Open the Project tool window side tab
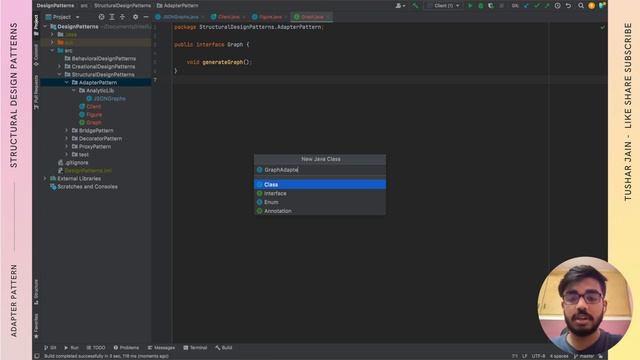Screen dimensions: 640x360 pyautogui.click(x=36, y=25)
